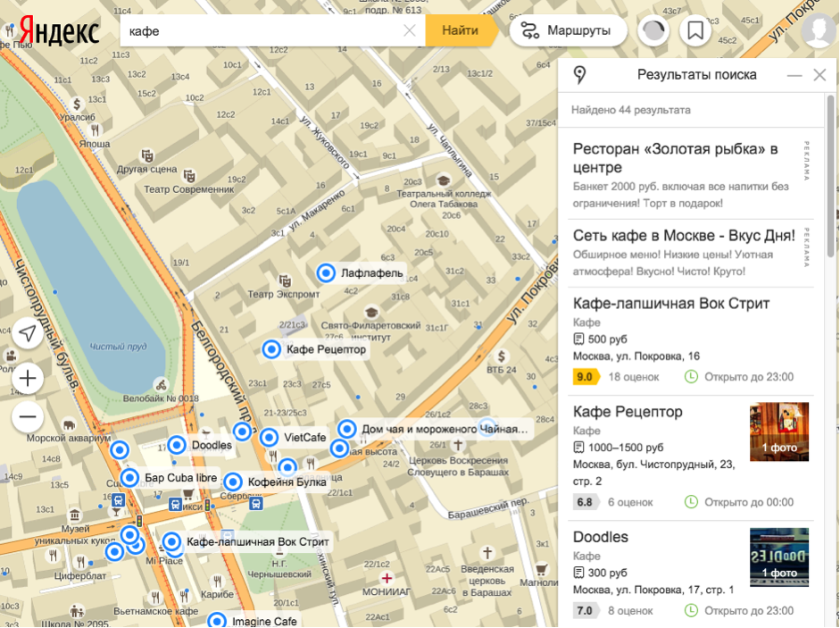Click the Музей уникальных кукол icon
Viewport: 840px width, 628px height.
click(x=75, y=515)
